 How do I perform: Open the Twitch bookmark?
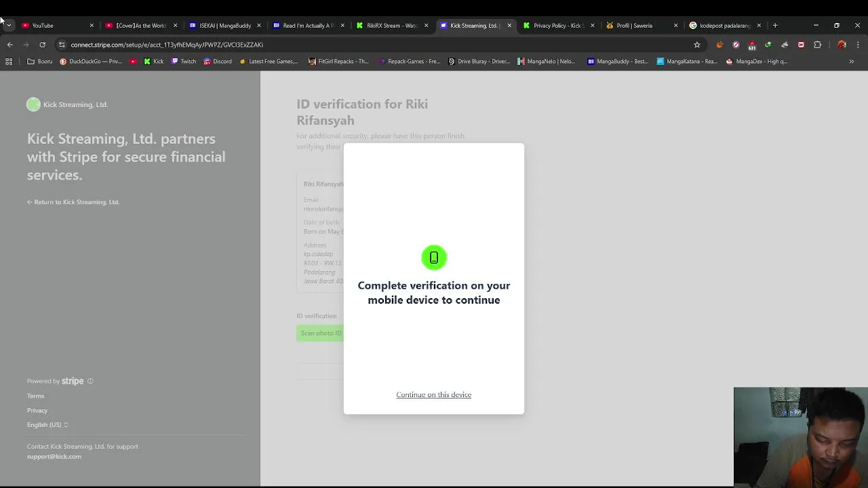(184, 61)
